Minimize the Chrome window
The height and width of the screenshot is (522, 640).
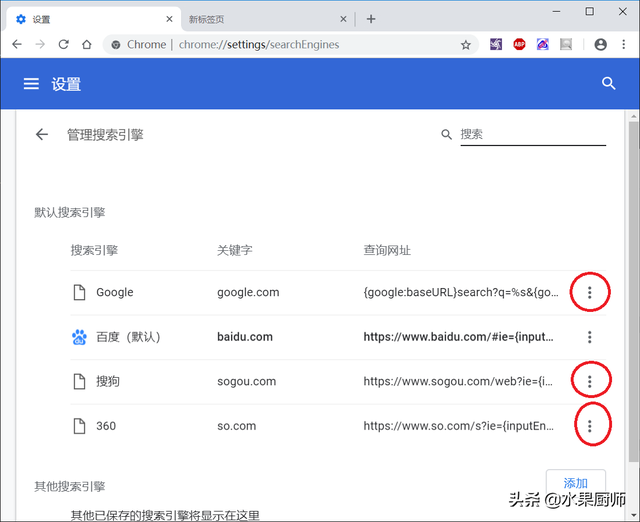pos(556,11)
